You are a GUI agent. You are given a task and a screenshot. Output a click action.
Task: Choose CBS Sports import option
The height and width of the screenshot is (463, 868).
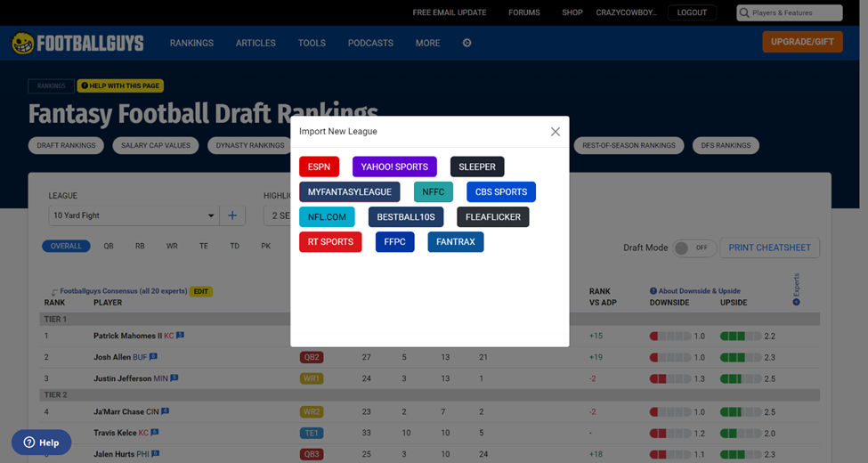(501, 191)
